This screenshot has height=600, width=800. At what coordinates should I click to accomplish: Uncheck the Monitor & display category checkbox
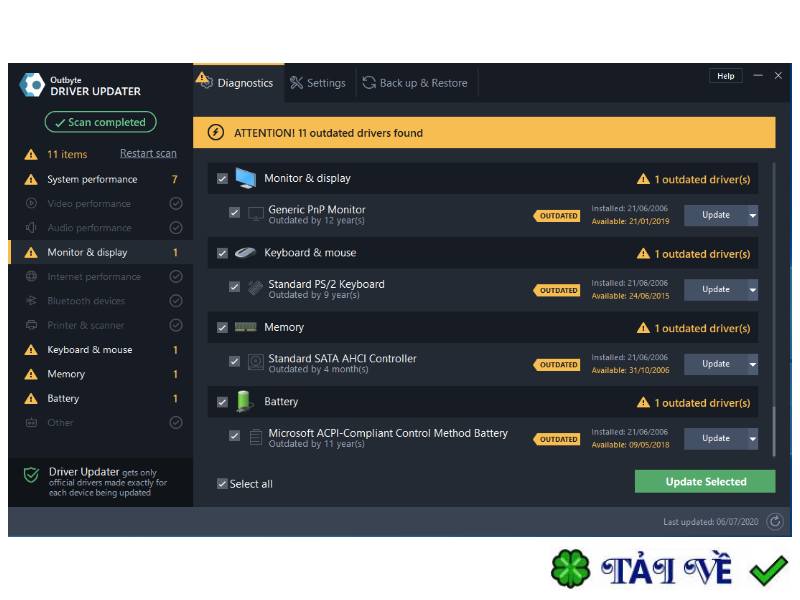(x=222, y=179)
